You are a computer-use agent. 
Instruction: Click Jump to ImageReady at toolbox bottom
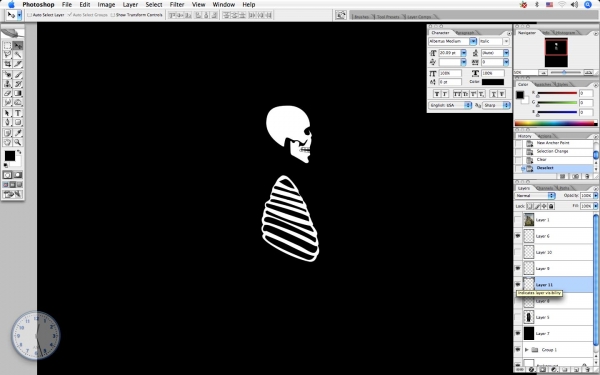pyautogui.click(x=13, y=194)
